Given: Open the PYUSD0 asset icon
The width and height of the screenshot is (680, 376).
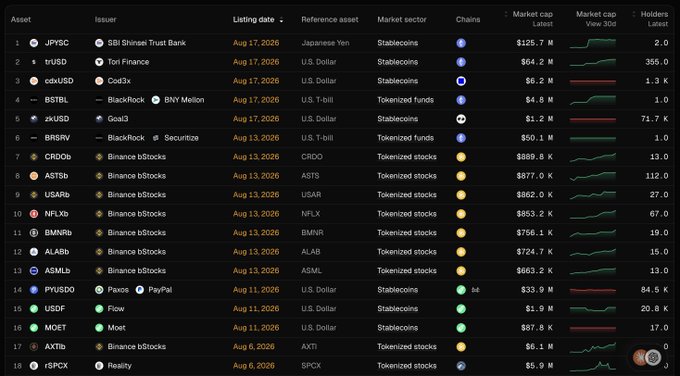Looking at the screenshot, I should click(34, 290).
